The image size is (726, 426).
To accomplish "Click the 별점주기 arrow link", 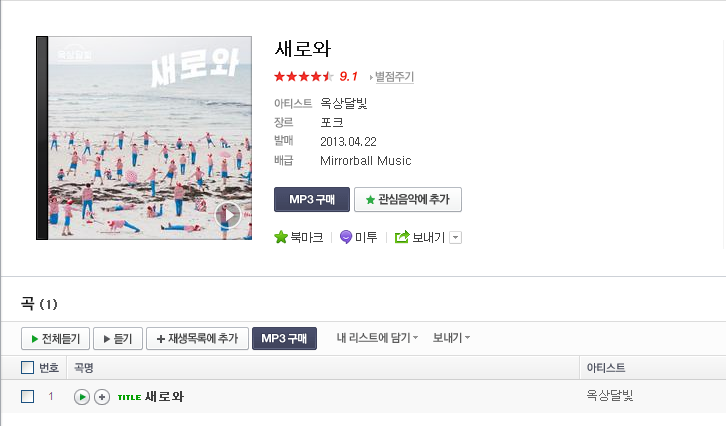I will point(392,76).
